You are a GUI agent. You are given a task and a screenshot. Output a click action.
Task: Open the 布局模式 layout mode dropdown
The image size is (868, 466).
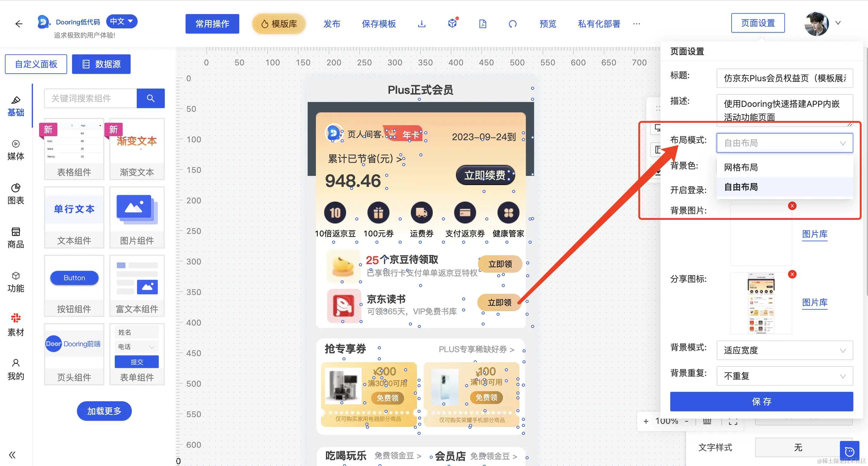[x=784, y=143]
